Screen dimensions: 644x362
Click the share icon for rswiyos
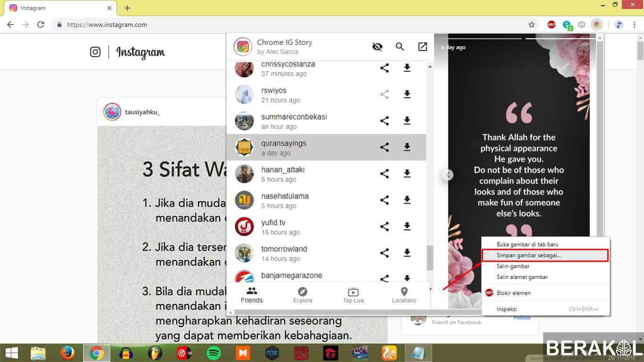(384, 95)
